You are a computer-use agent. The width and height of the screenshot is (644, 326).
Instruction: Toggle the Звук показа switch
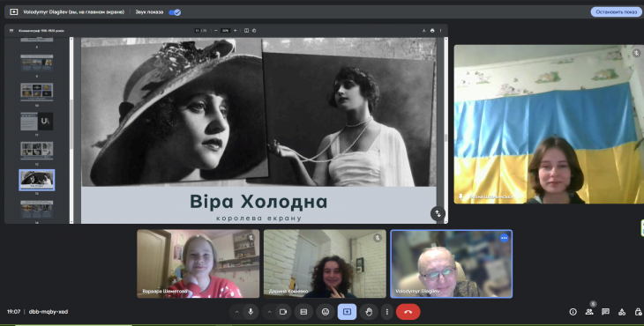pos(175,12)
